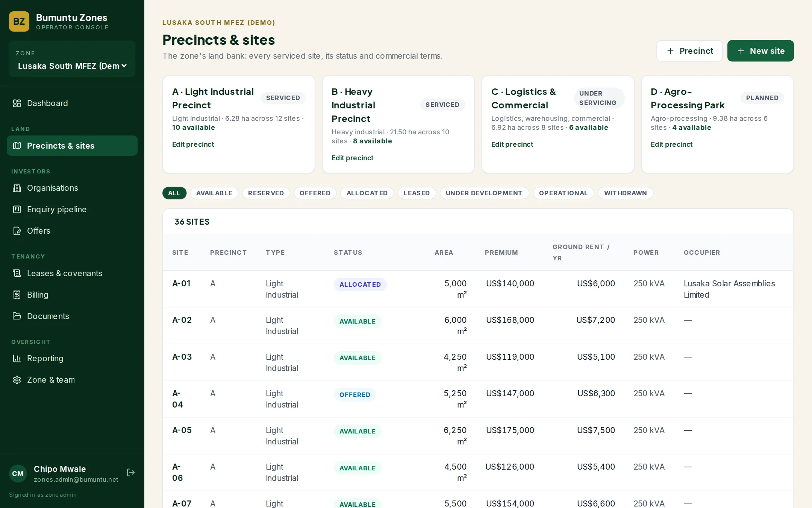Viewport: 812px width, 508px height.
Task: Click the Documents folder icon
Action: tap(17, 316)
